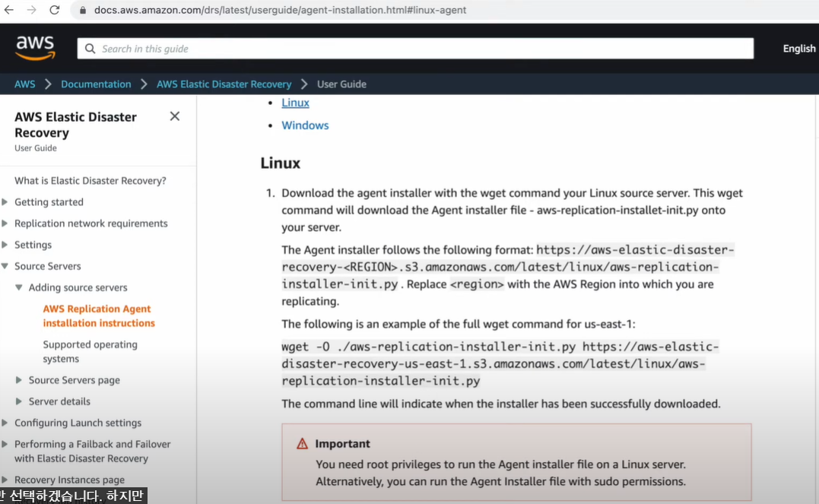Click 'The command line will indicate' sentence
This screenshot has height=504, width=819.
coord(501,404)
